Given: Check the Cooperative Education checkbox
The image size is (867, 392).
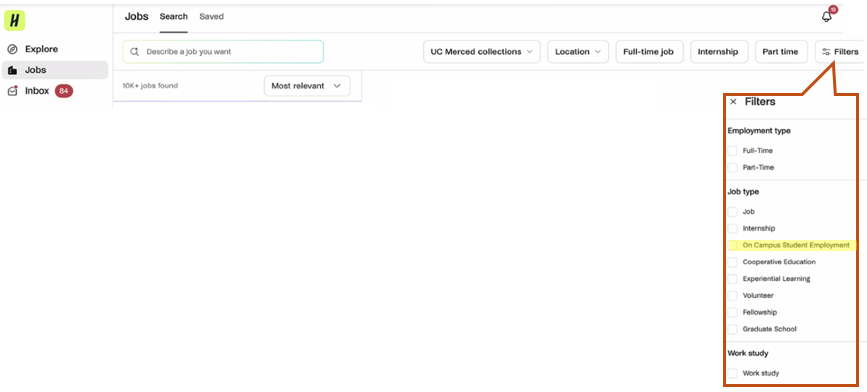Looking at the screenshot, I should 733,262.
